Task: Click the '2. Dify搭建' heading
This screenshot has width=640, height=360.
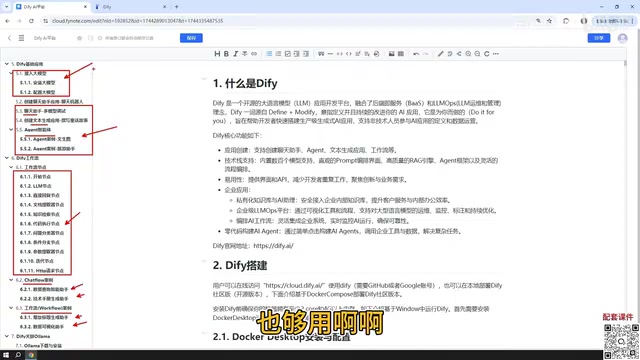Action: [240, 266]
